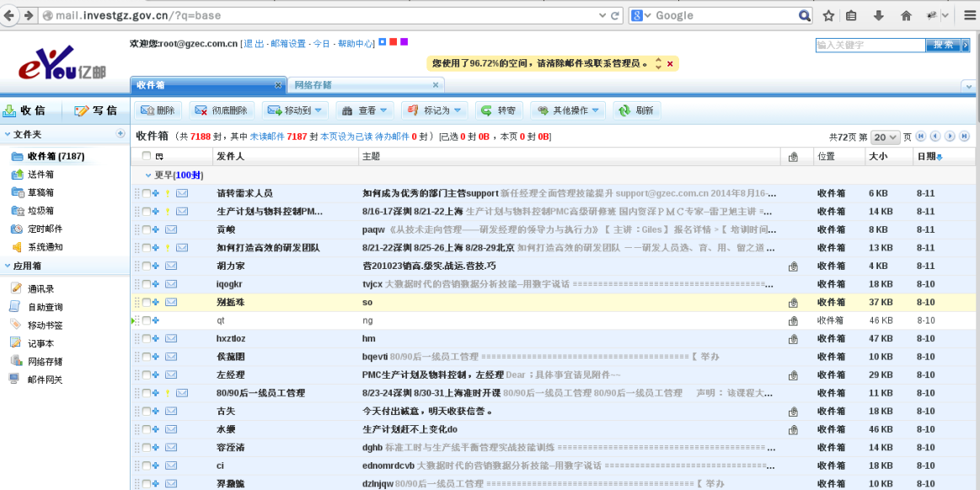Click the 搜索 search button

click(x=943, y=45)
